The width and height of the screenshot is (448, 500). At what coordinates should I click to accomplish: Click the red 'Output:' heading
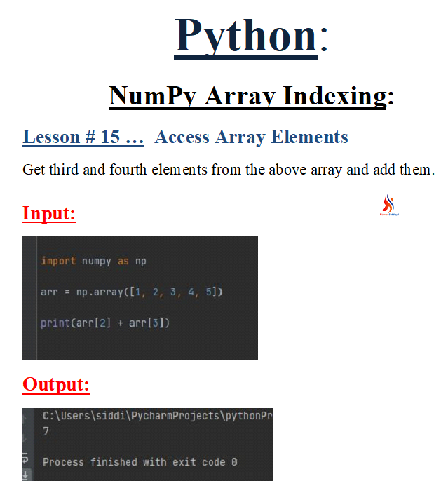pos(56,384)
